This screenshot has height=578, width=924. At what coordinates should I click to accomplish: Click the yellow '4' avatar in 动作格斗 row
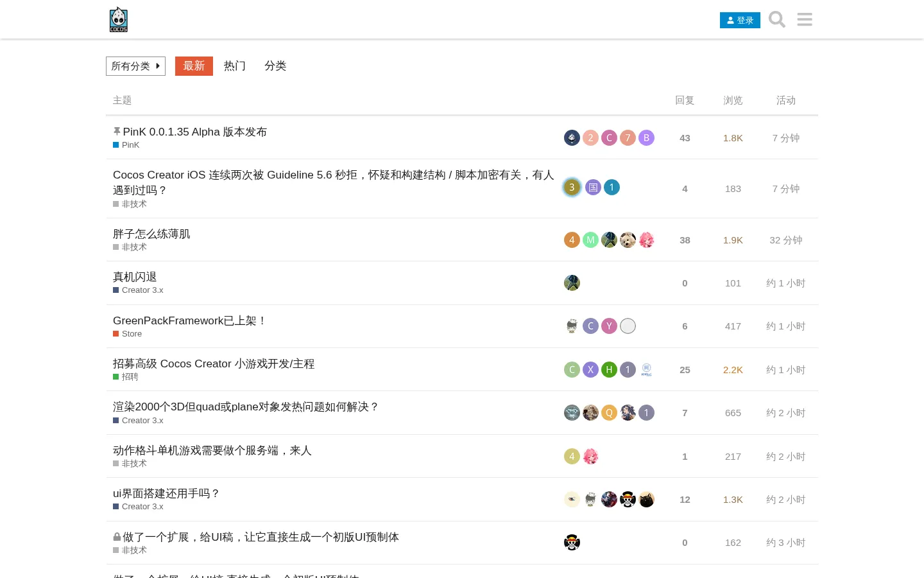point(572,456)
